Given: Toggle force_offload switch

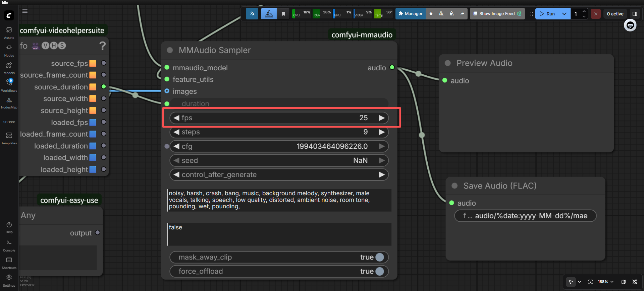Looking at the screenshot, I should [380, 271].
